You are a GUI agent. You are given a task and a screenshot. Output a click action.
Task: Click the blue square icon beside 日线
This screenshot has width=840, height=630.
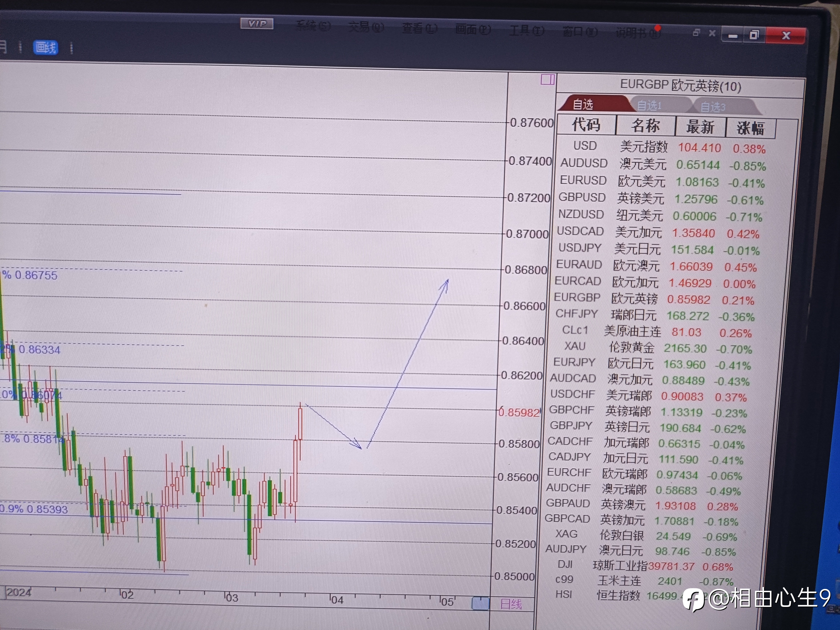tap(480, 603)
